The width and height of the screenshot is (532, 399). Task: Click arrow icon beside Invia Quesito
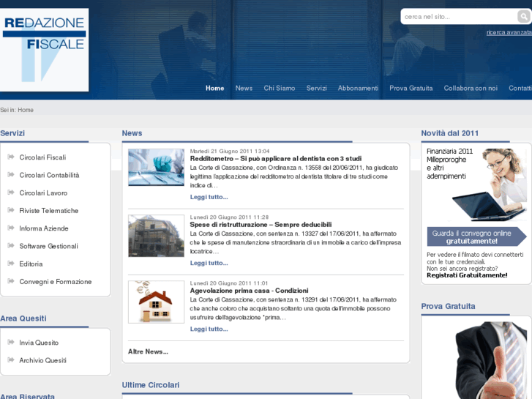11,342
